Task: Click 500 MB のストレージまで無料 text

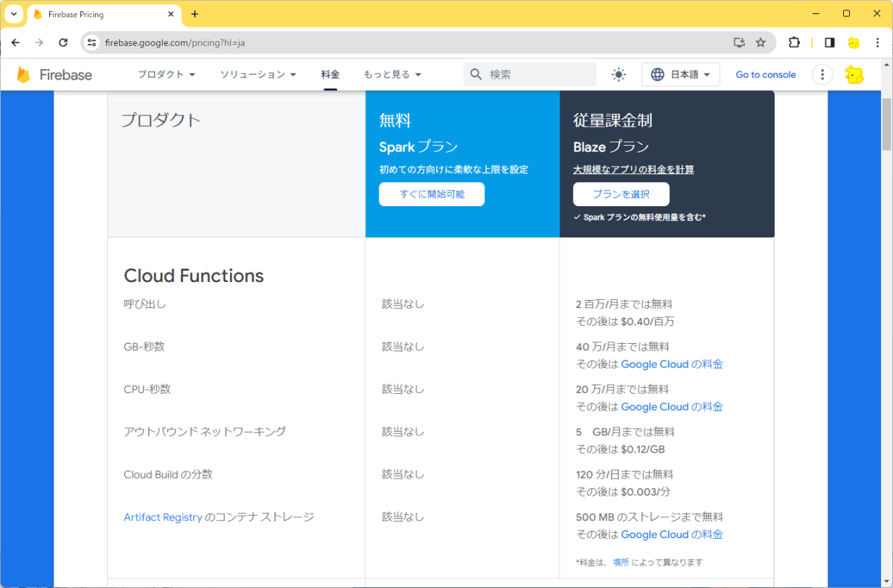Action: (650, 517)
